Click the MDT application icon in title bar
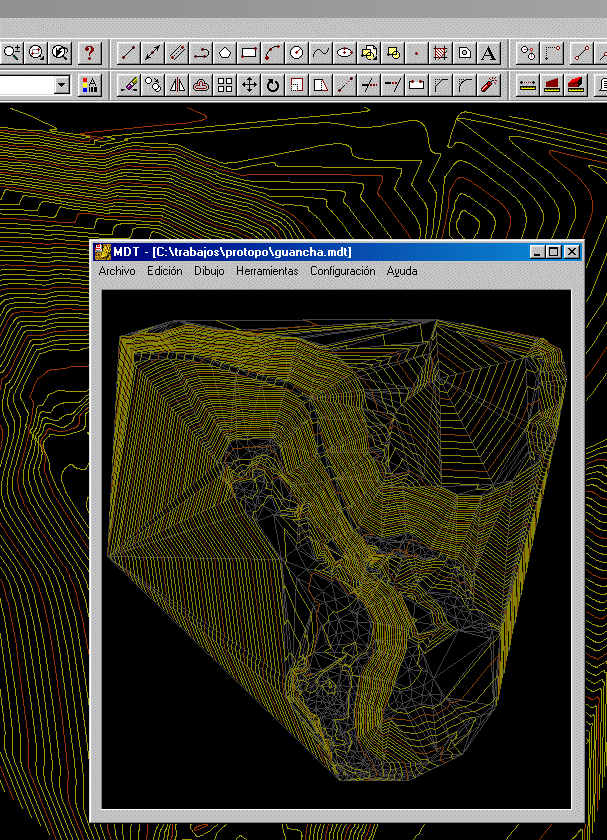Image resolution: width=607 pixels, height=840 pixels. click(102, 252)
